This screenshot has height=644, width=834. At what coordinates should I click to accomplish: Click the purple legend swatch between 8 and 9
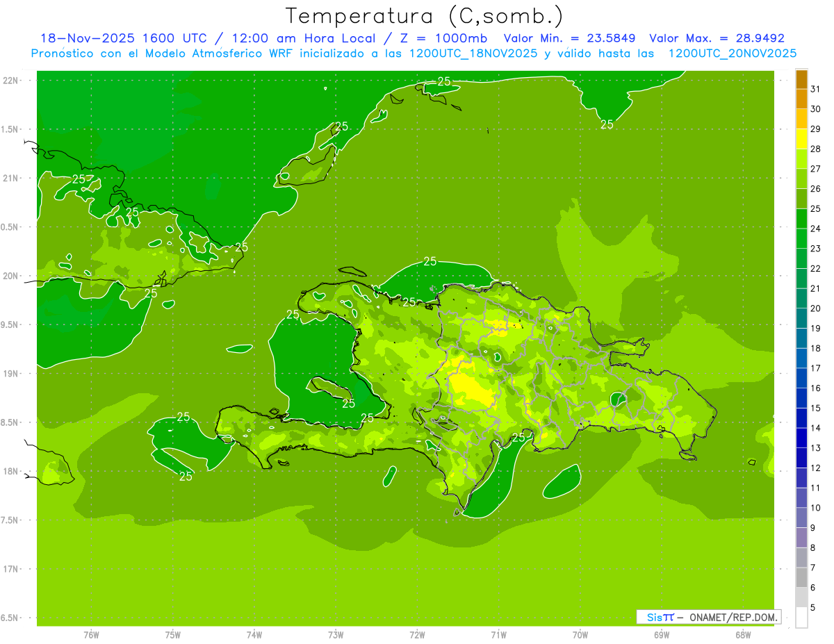click(801, 538)
